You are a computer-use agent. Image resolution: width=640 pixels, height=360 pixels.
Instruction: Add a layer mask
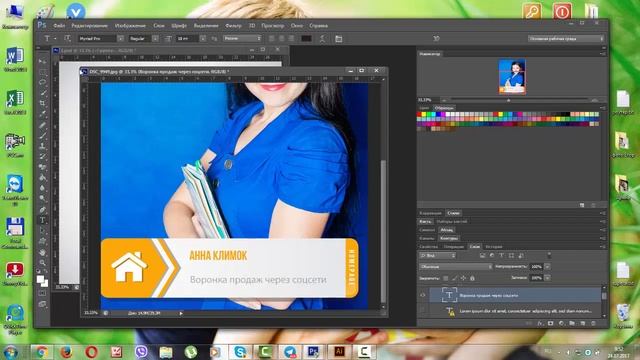click(x=551, y=323)
